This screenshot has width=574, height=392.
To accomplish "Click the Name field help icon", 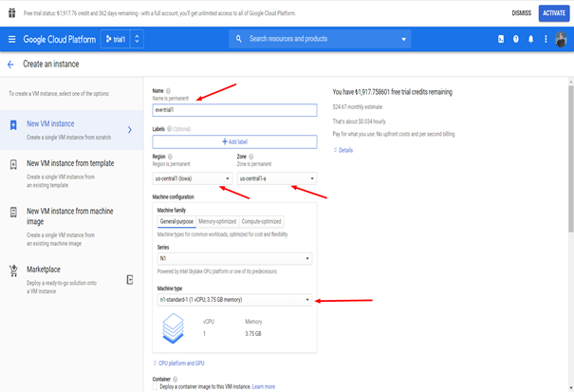I will click(168, 91).
